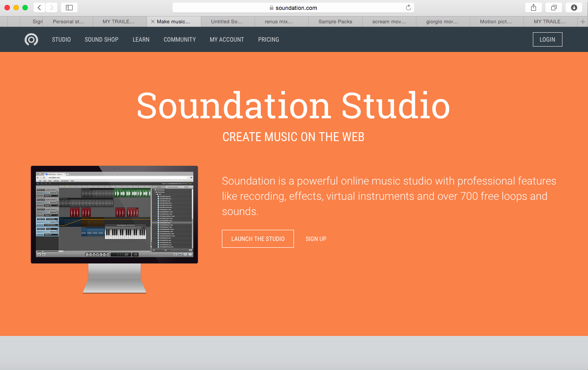Close the Make music tab
This screenshot has width=588, height=370.
pos(153,22)
